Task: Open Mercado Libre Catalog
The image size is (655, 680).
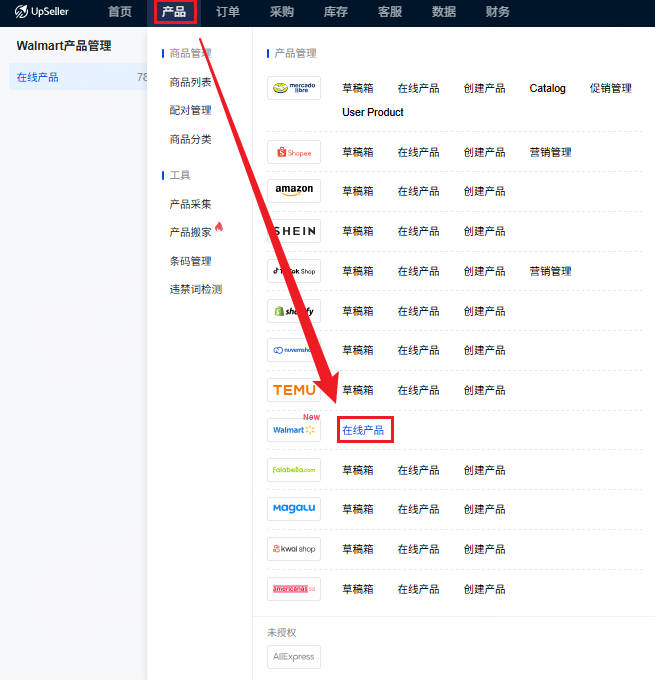Action: click(547, 88)
